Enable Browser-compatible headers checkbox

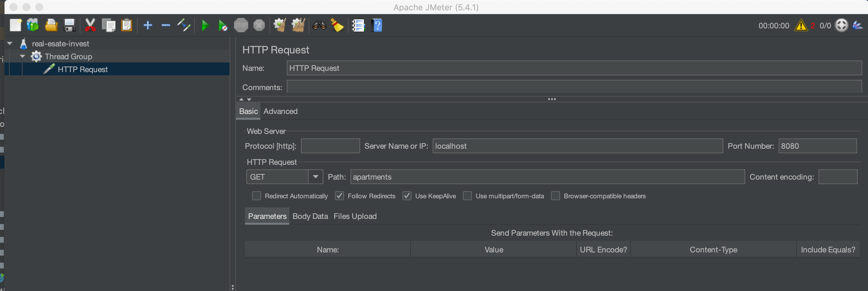coord(555,196)
